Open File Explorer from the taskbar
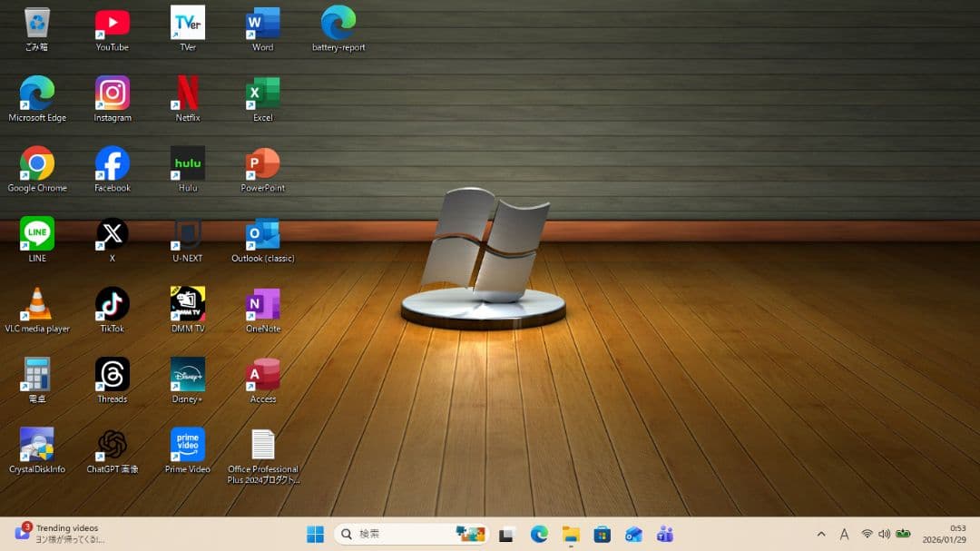This screenshot has height=551, width=980. 571,535
